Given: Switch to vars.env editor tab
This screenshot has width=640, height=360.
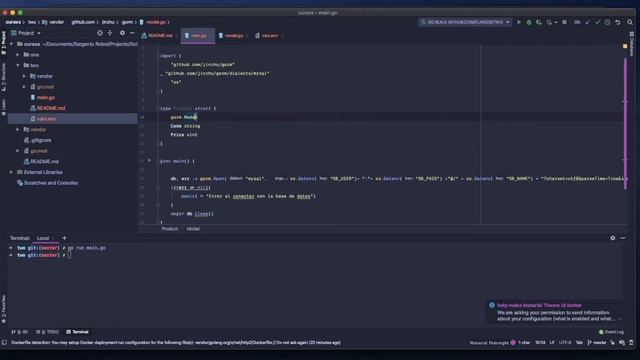Looking at the screenshot, I should 268,36.
